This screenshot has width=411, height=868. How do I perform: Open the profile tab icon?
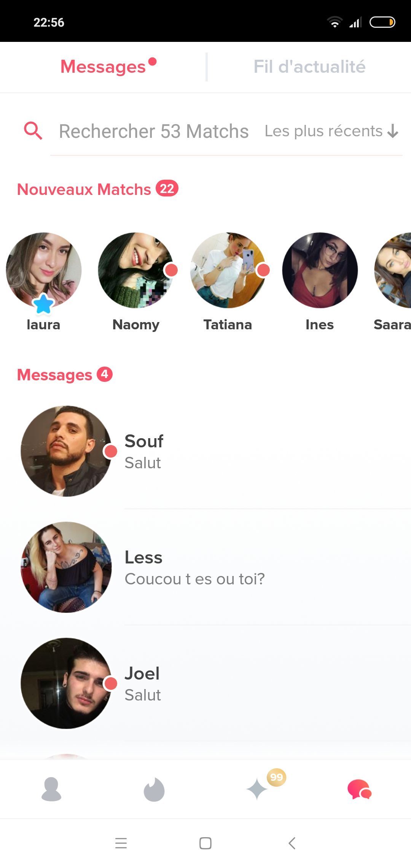tap(51, 790)
